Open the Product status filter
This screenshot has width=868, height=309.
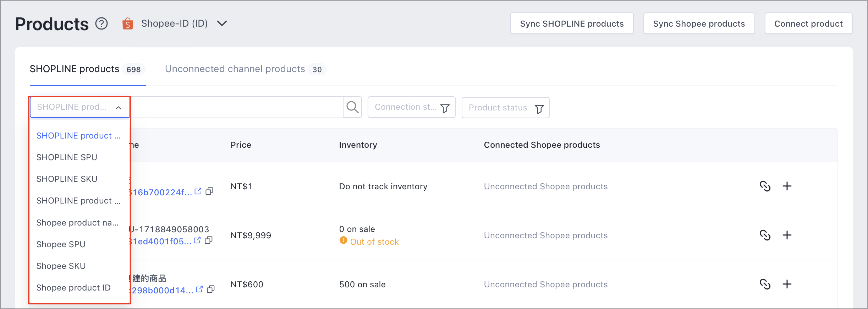(x=505, y=108)
